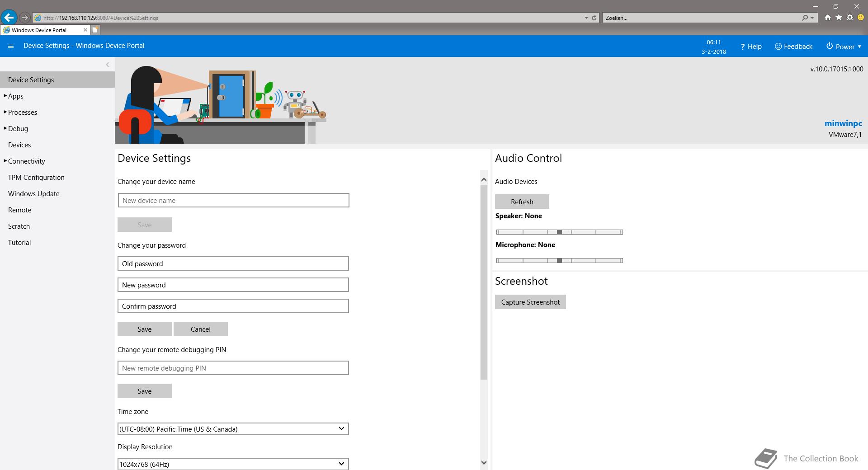Open browser Tools gear icon
This screenshot has width=868, height=470.
(850, 18)
